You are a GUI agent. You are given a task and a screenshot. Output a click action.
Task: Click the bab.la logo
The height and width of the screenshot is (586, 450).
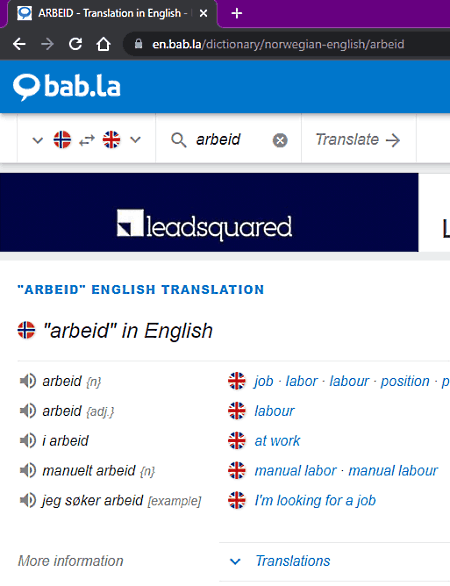point(67,87)
